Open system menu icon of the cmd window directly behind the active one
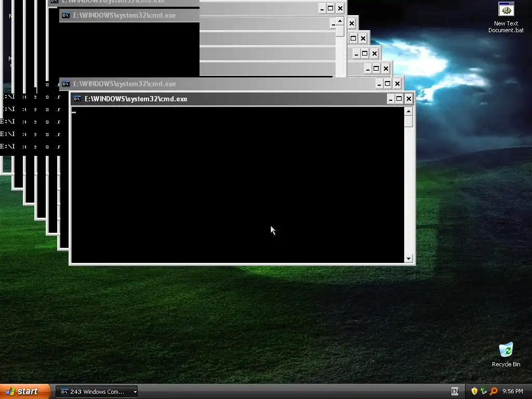Screen dimensions: 532x399 65,84
